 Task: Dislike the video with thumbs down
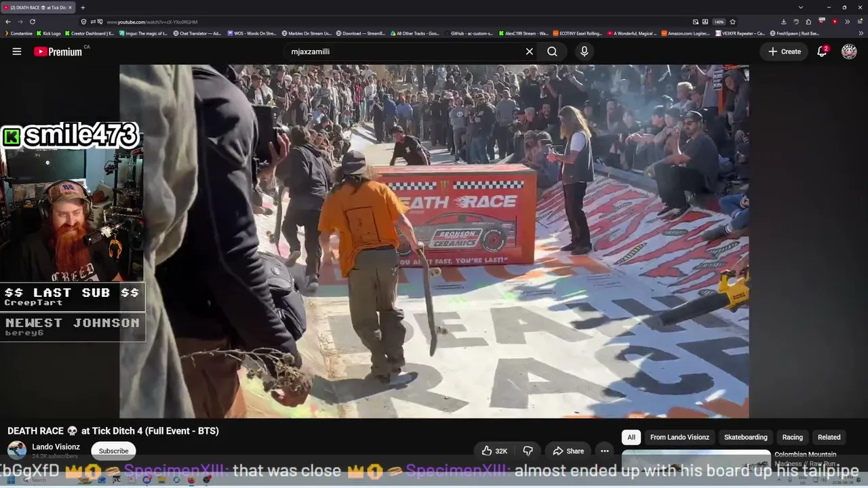[528, 451]
